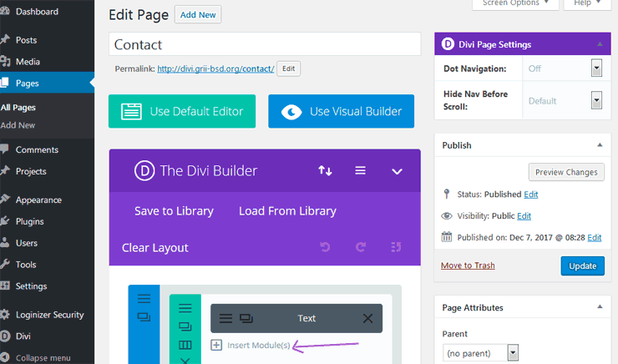Select the Text module bar
This screenshot has height=364, width=618.
(296, 318)
